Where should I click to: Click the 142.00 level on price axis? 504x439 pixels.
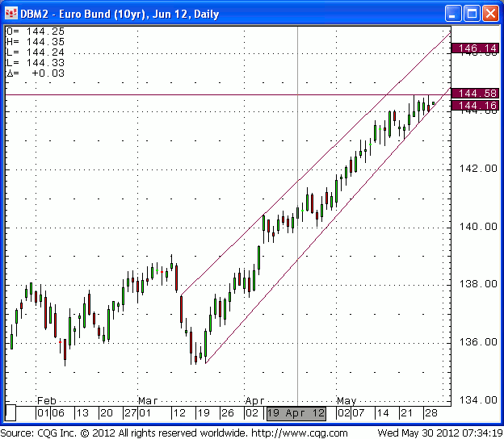pyautogui.click(x=477, y=169)
